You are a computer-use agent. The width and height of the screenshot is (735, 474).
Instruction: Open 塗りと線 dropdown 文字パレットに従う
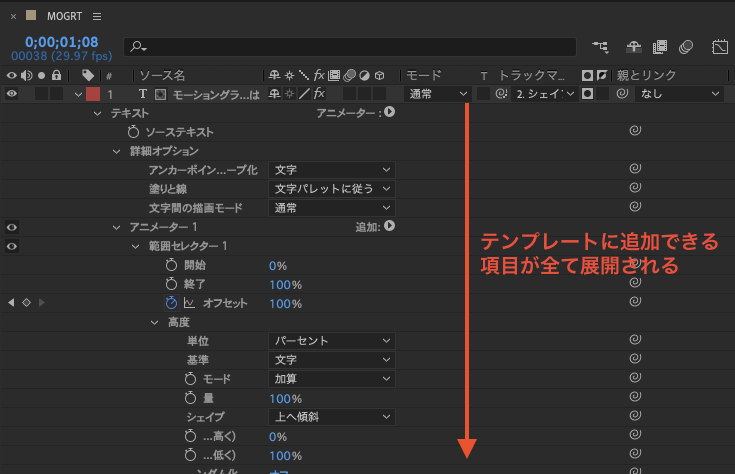(x=332, y=189)
